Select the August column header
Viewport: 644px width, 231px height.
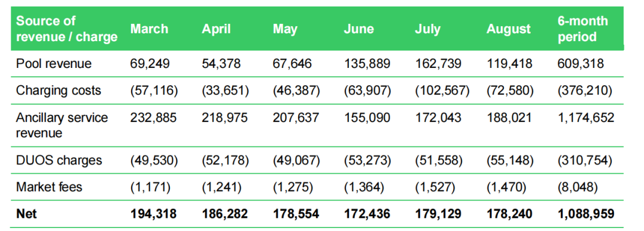point(509,29)
